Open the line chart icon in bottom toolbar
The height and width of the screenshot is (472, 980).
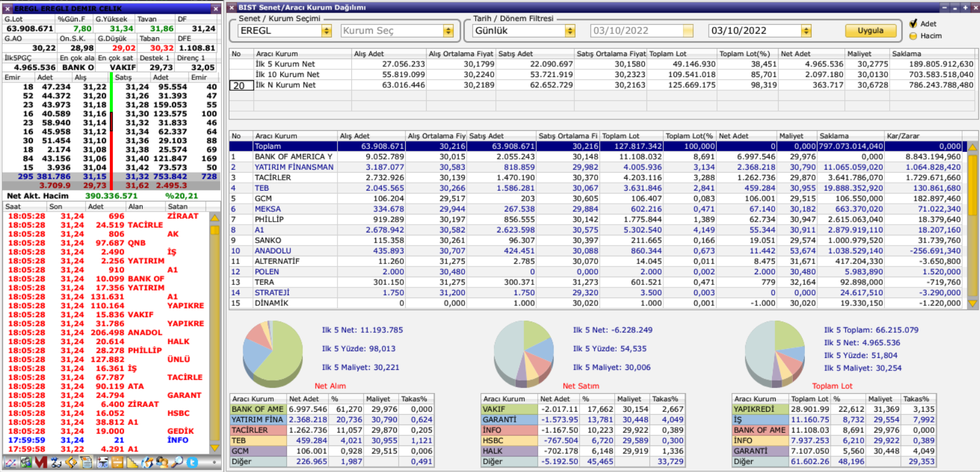click(x=10, y=462)
